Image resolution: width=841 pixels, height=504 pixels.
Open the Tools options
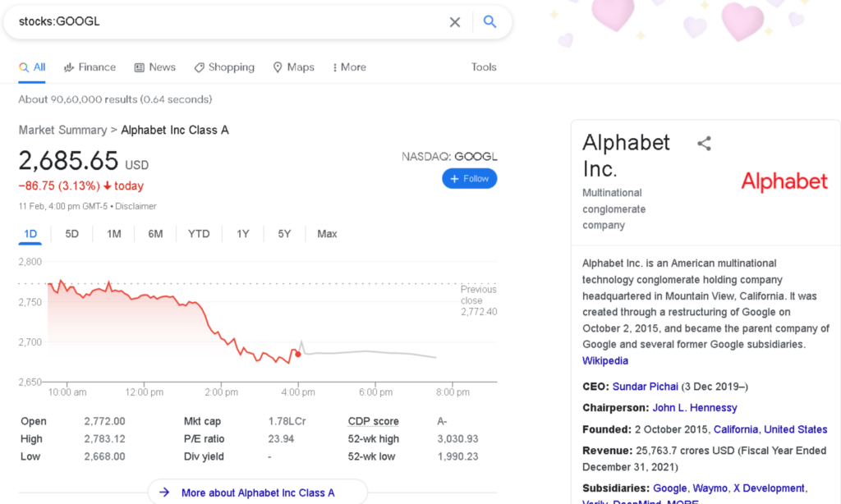point(484,67)
